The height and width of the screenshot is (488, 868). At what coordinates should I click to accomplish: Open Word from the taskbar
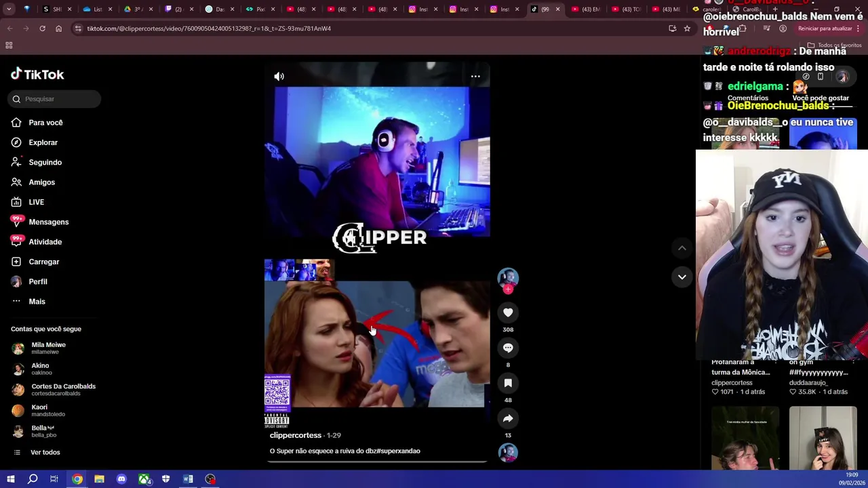point(188,479)
